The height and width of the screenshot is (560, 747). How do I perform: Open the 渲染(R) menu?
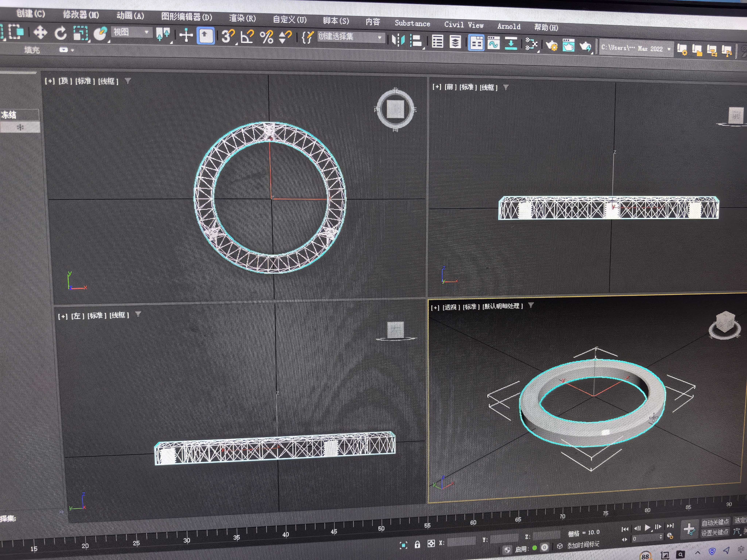click(x=242, y=18)
